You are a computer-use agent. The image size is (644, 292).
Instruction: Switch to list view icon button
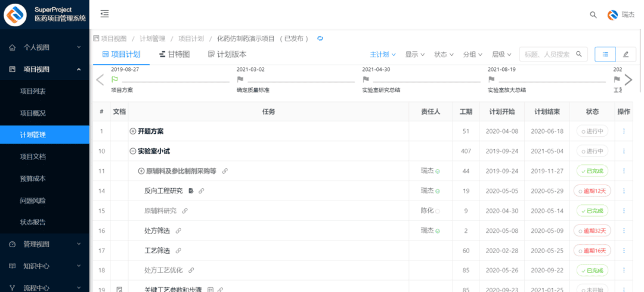(x=605, y=54)
